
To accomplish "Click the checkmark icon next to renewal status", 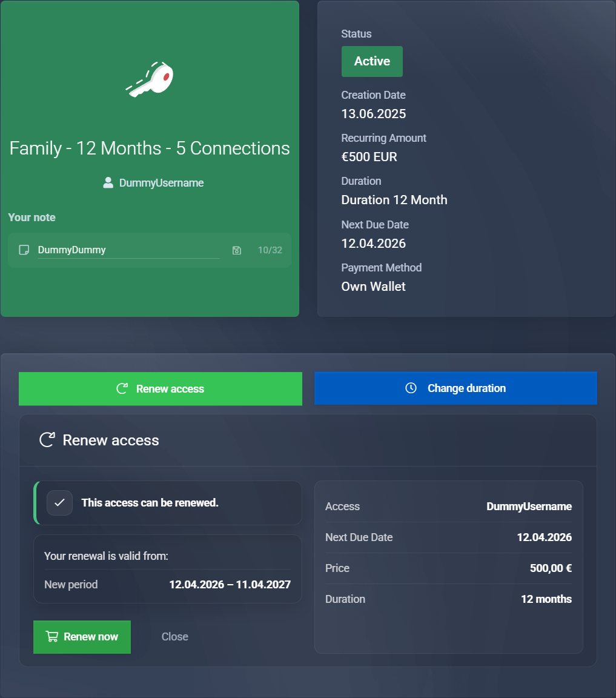I will (59, 503).
